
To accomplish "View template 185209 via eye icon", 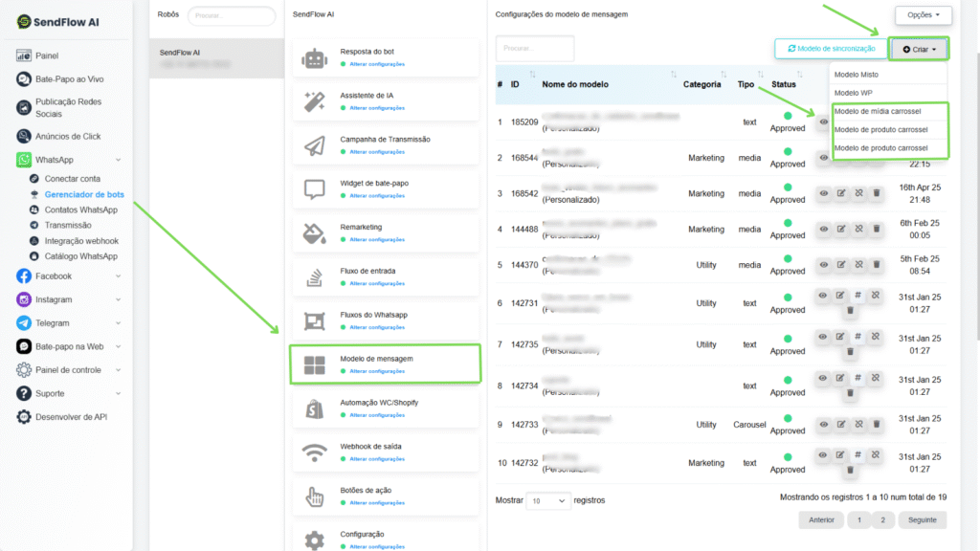I will [x=824, y=121].
